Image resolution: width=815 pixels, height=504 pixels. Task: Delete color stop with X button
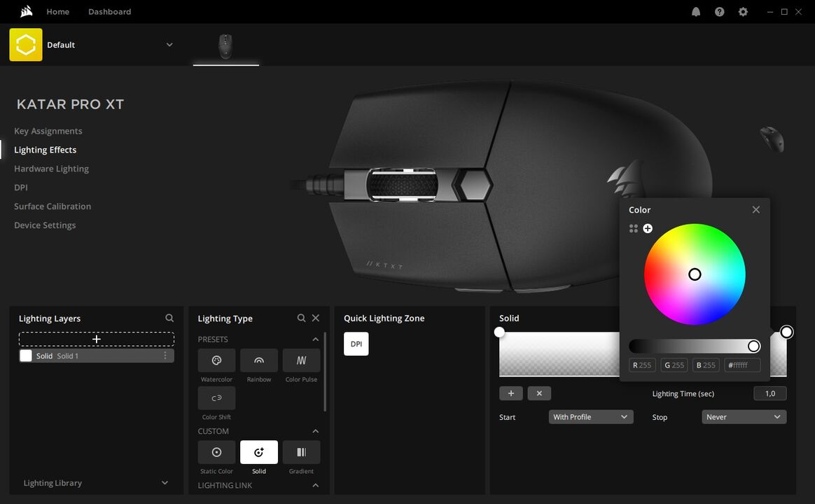pyautogui.click(x=539, y=393)
